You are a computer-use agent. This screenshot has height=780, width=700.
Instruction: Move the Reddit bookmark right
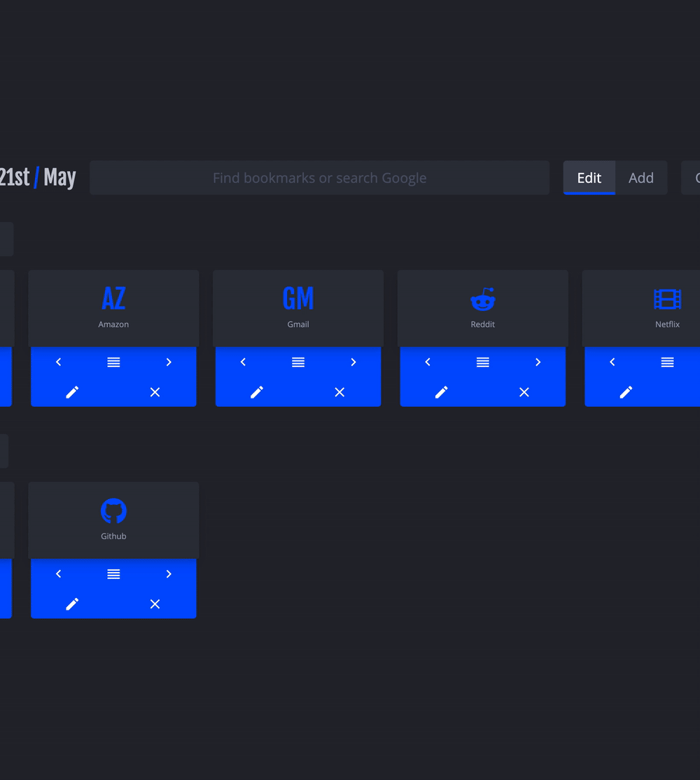[538, 362]
